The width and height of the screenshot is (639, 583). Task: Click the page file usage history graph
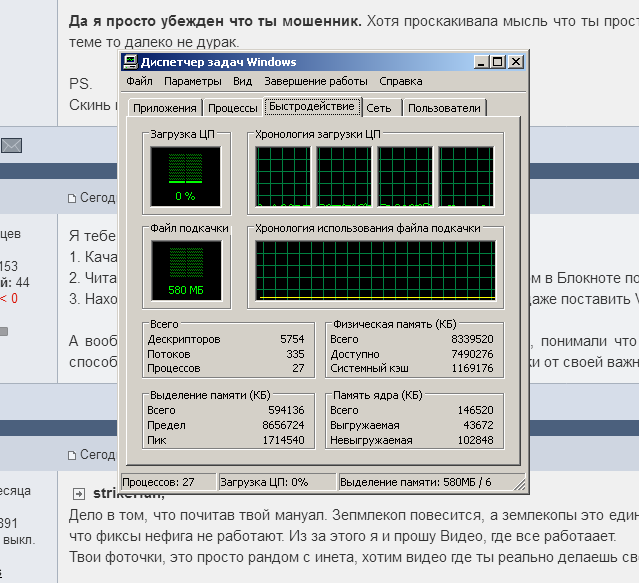(375, 271)
